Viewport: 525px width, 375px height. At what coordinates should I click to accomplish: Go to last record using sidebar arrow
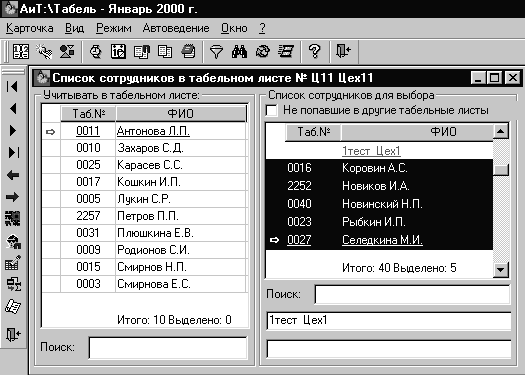13,152
